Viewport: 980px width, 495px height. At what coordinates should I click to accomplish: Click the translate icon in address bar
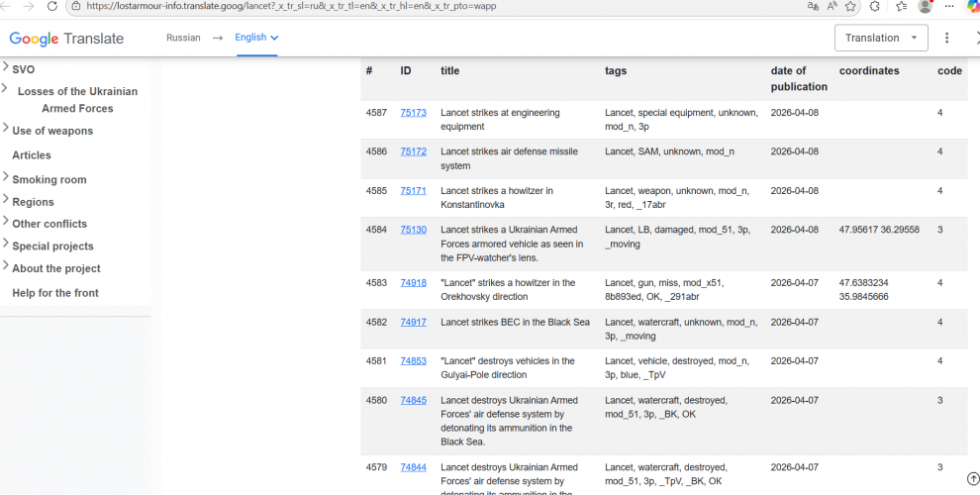pos(813,6)
